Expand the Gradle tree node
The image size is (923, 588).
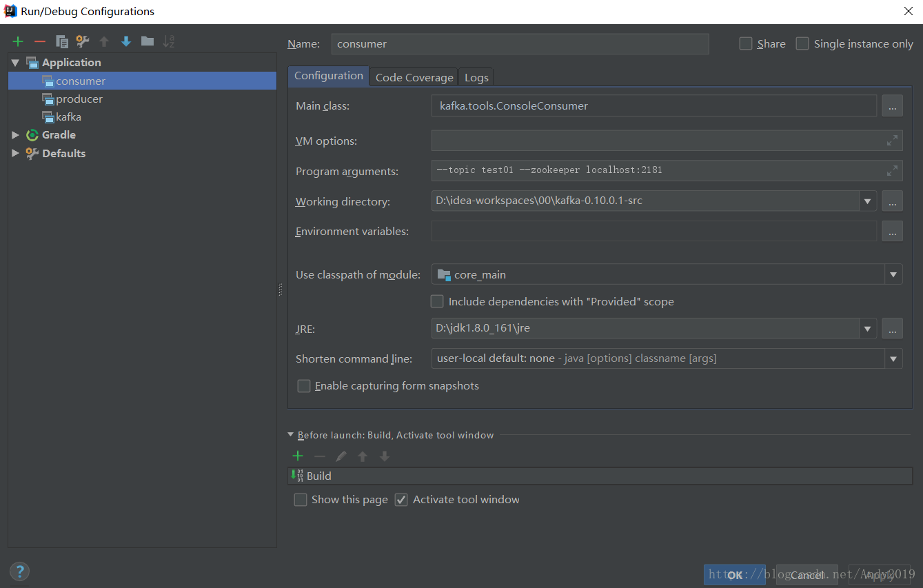click(x=15, y=135)
